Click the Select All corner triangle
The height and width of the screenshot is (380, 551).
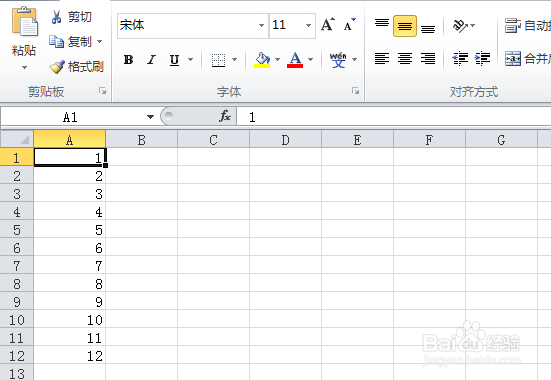(x=17, y=140)
